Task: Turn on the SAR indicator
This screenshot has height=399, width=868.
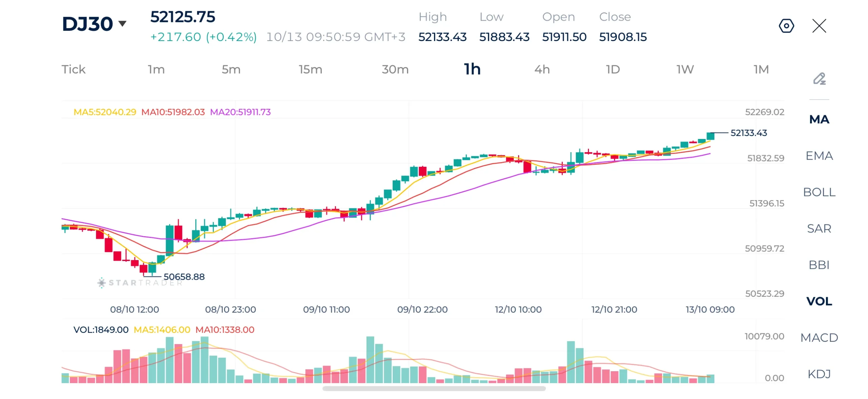Action: 819,228
